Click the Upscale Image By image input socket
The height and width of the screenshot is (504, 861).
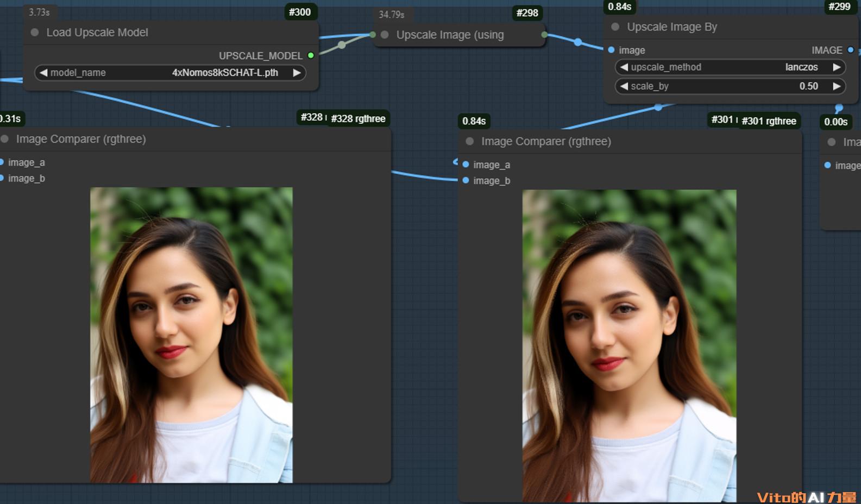point(611,50)
